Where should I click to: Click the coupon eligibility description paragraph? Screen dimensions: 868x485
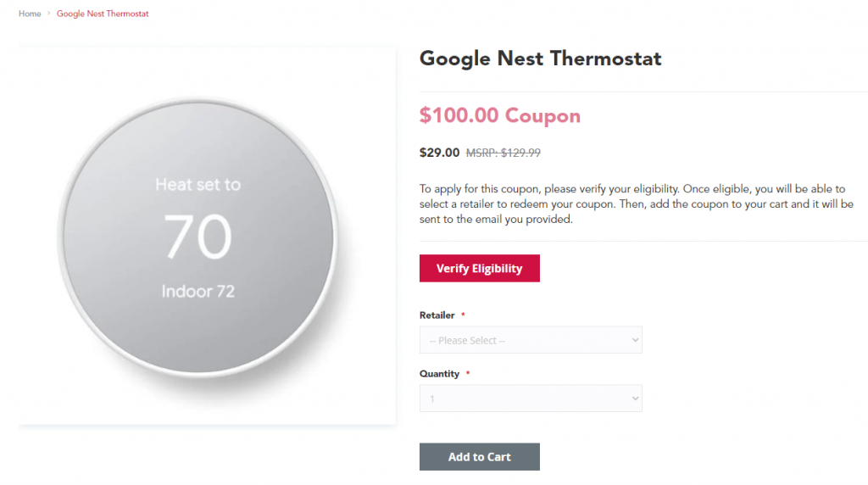pos(636,203)
